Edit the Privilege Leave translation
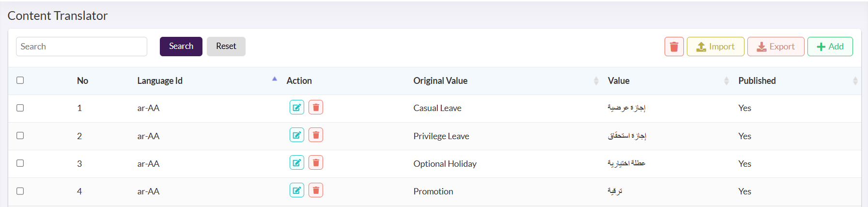The image size is (868, 207). coord(297,135)
